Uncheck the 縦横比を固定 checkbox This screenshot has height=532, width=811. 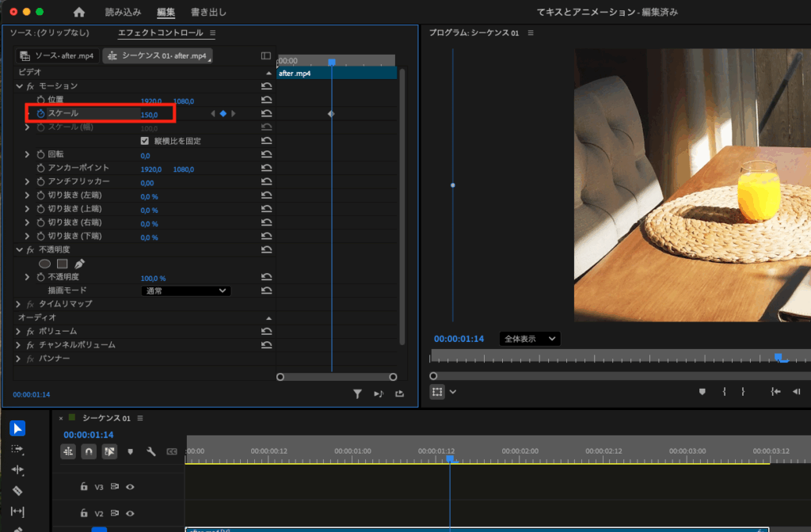click(144, 141)
